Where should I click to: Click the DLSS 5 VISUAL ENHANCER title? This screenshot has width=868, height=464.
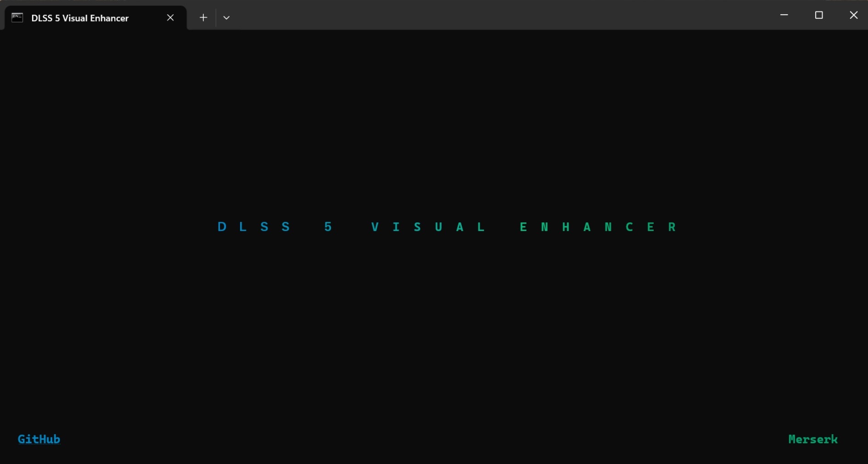(x=447, y=227)
